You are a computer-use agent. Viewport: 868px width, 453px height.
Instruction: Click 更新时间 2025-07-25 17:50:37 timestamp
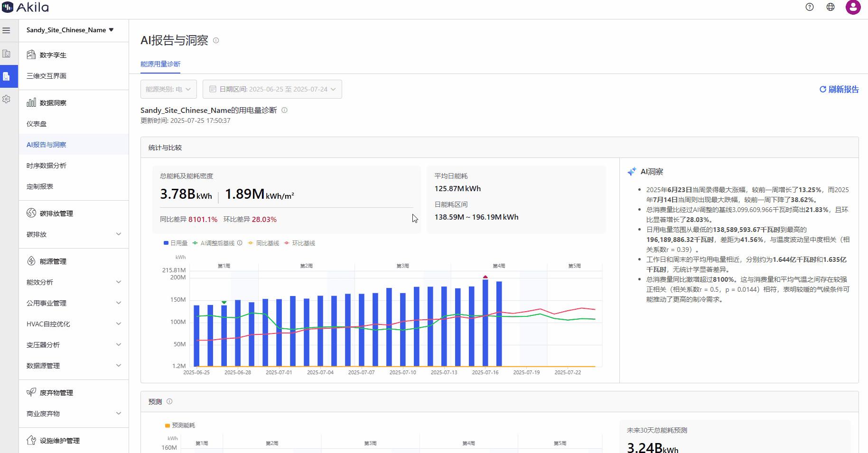186,120
